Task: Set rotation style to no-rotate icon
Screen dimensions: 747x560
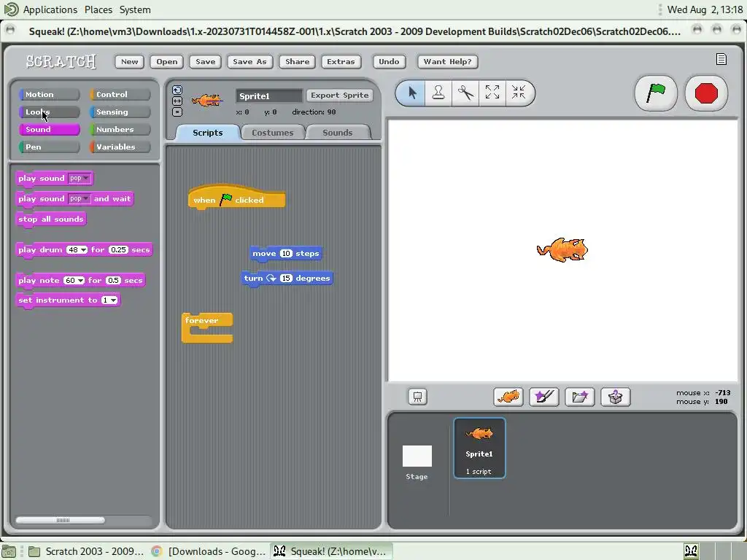Action: coord(177,112)
